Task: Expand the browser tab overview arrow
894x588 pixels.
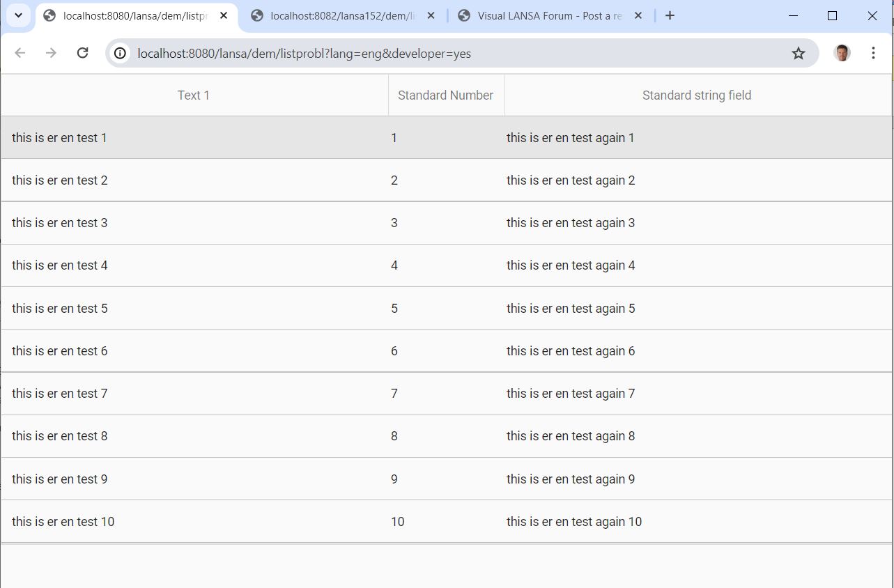Action: [x=18, y=15]
